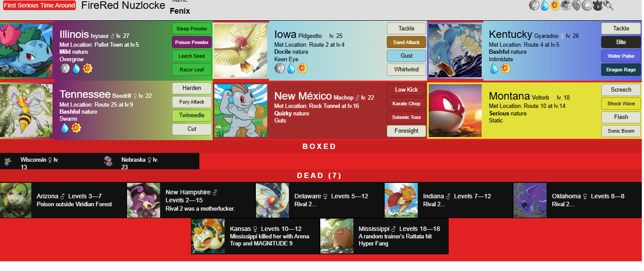Click the FireRed Nuzlocke title

(122, 6)
